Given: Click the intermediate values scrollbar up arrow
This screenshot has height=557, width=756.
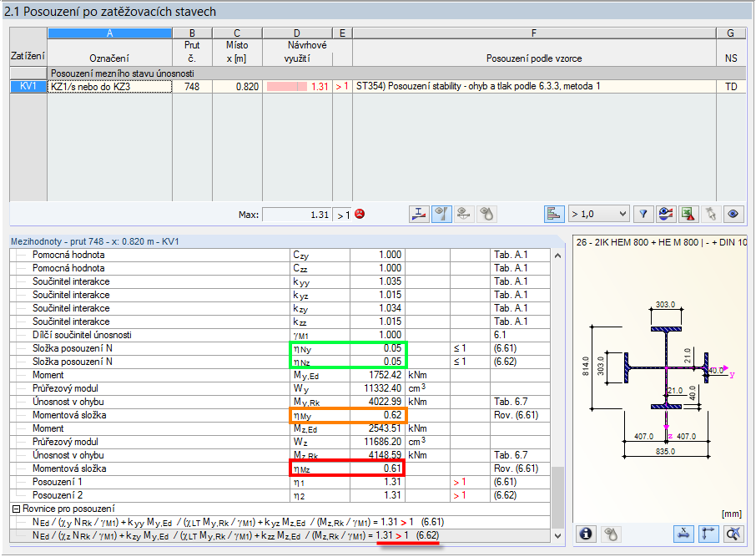Looking at the screenshot, I should click(558, 256).
